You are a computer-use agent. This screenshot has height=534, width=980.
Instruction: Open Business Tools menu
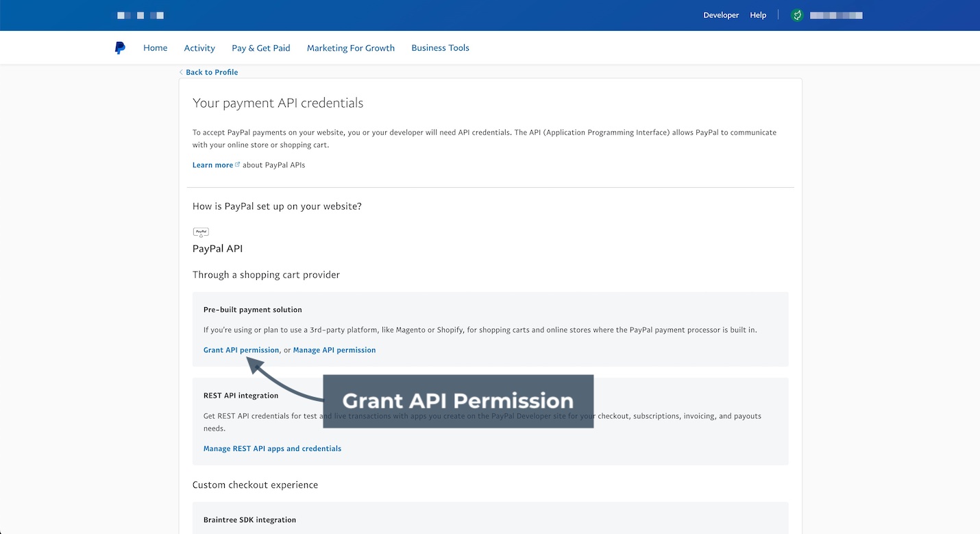440,48
